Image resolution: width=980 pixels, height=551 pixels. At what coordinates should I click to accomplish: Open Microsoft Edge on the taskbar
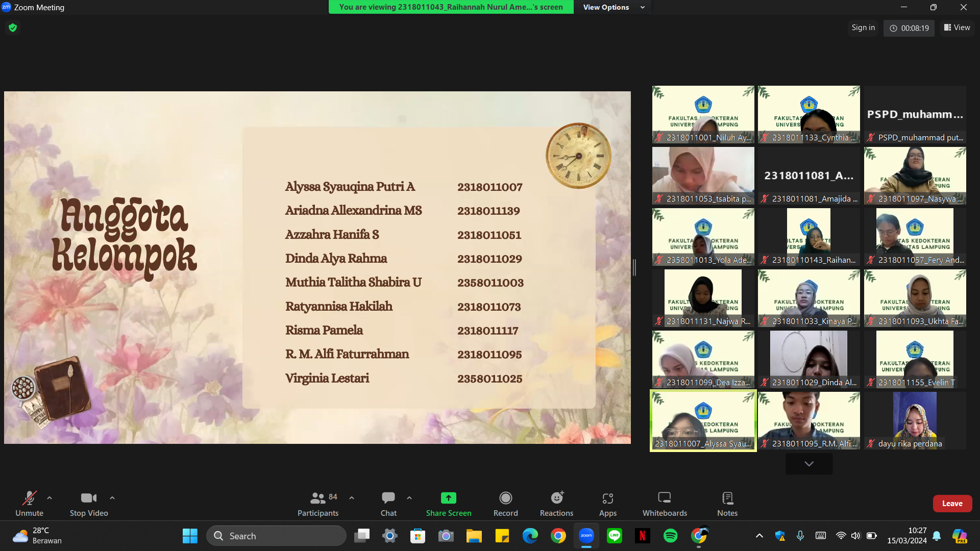530,536
